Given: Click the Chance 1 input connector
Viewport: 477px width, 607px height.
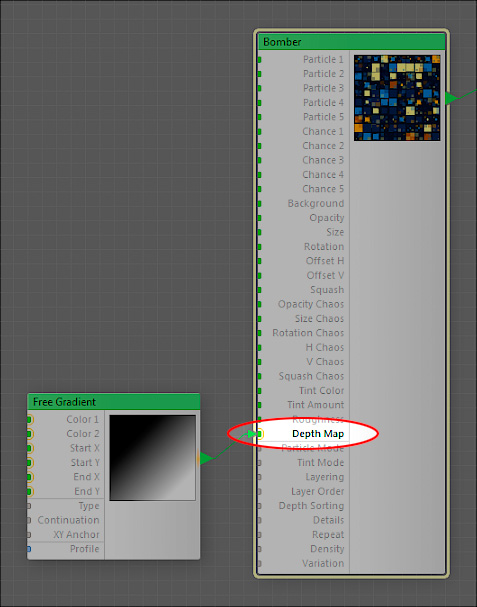Looking at the screenshot, I should click(259, 132).
